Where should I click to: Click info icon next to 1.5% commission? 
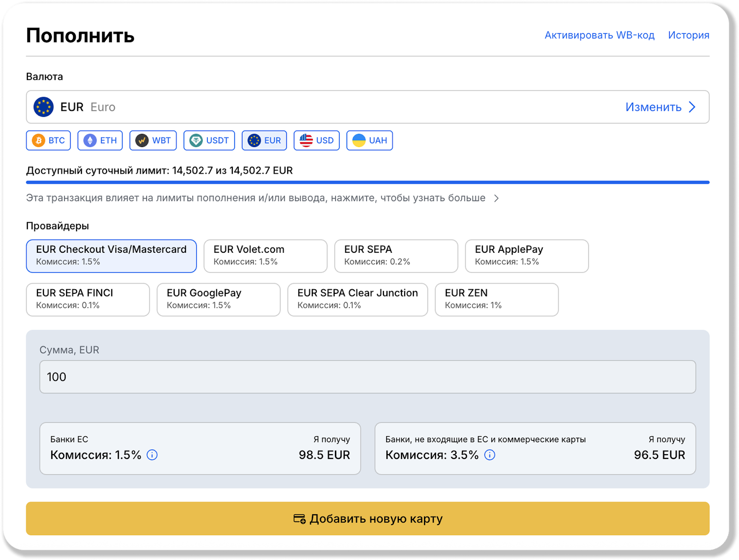[x=152, y=455]
